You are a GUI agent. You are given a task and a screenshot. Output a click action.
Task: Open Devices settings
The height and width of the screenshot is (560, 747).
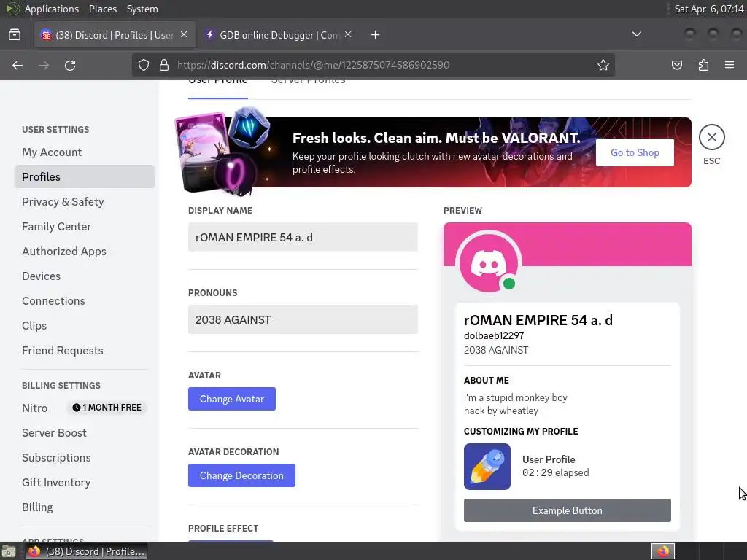85,276
